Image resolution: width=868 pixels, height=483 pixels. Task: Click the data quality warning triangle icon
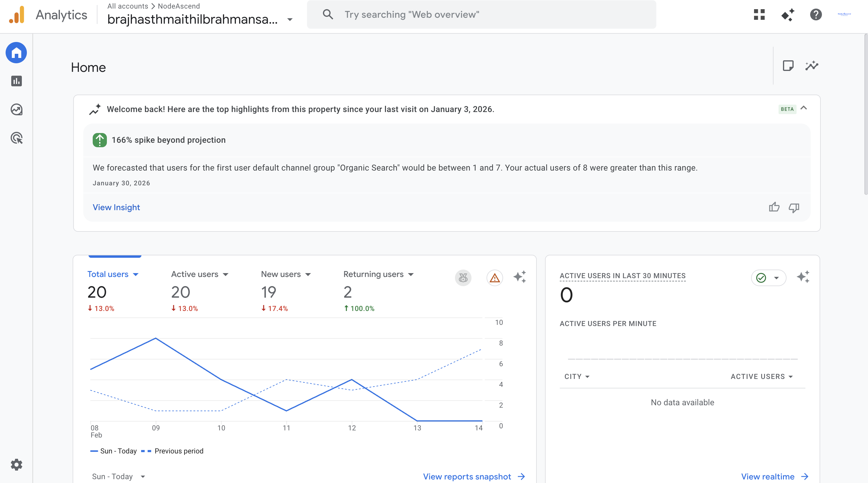494,278
